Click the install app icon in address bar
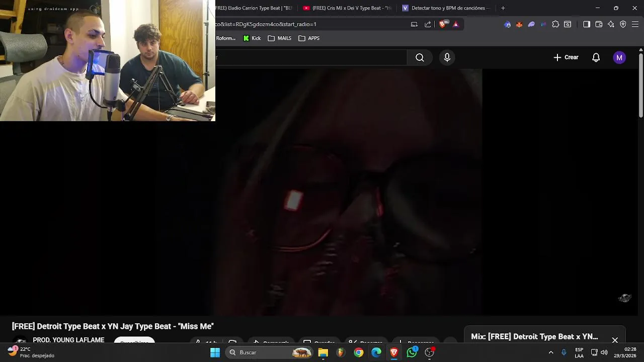This screenshot has height=362, width=644. 414,24
